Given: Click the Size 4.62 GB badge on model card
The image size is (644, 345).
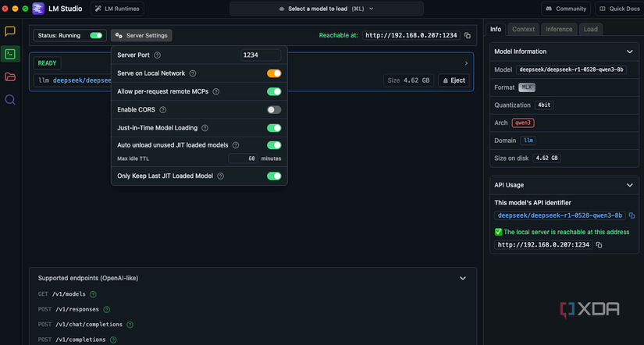Looking at the screenshot, I should pyautogui.click(x=409, y=80).
